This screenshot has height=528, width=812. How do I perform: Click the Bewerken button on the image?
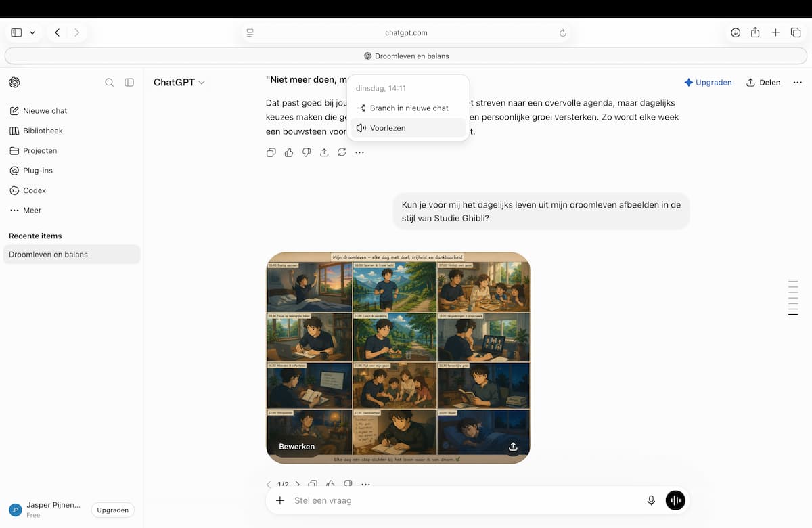pyautogui.click(x=297, y=447)
